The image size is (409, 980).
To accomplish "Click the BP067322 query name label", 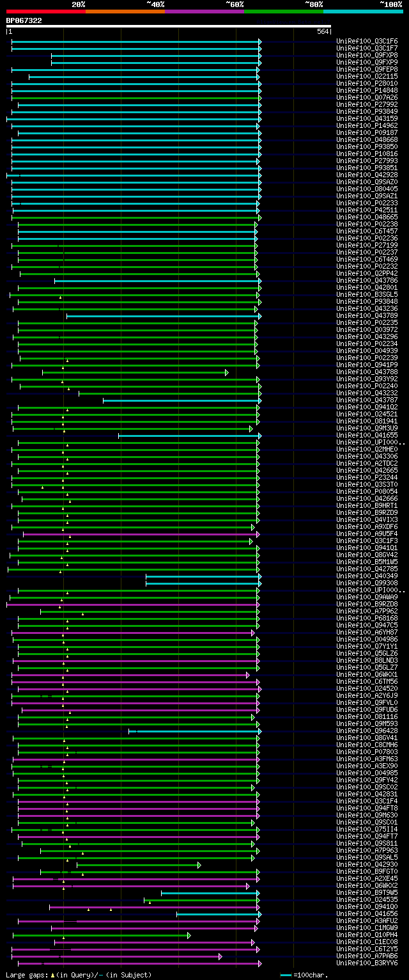I will point(24,20).
